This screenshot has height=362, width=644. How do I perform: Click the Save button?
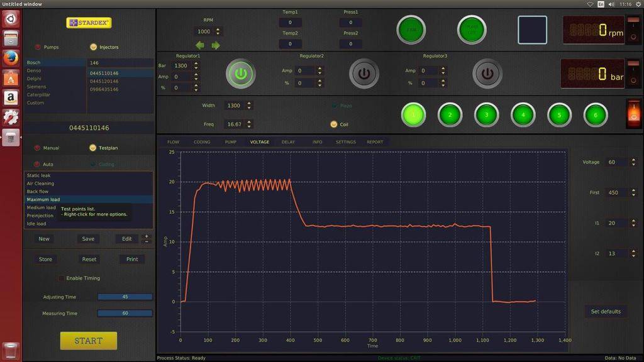click(x=88, y=239)
